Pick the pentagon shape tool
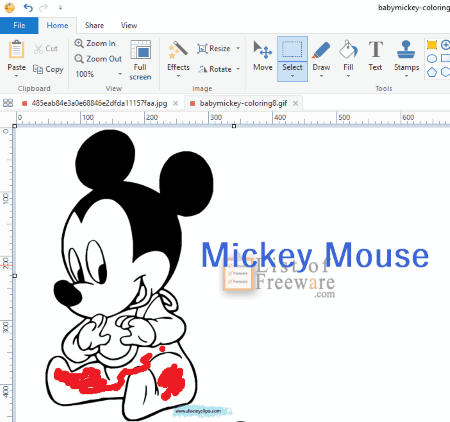 click(x=432, y=72)
